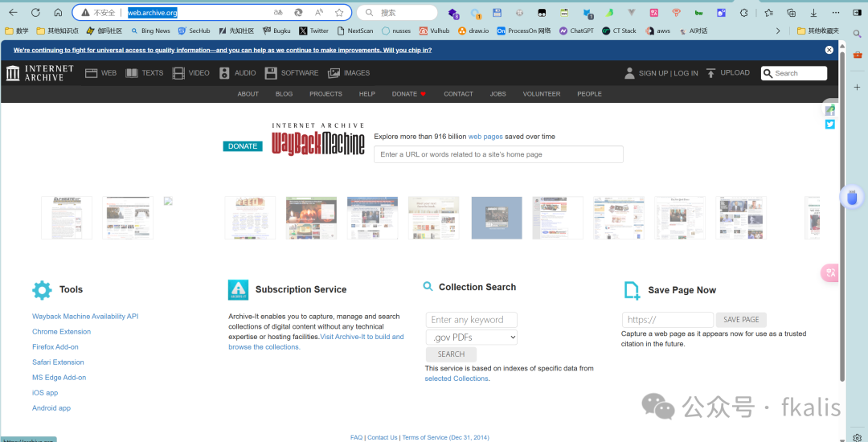Viewport: 868px width, 442px height.
Task: Open the .gov PDFs collection dropdown
Action: pyautogui.click(x=472, y=337)
